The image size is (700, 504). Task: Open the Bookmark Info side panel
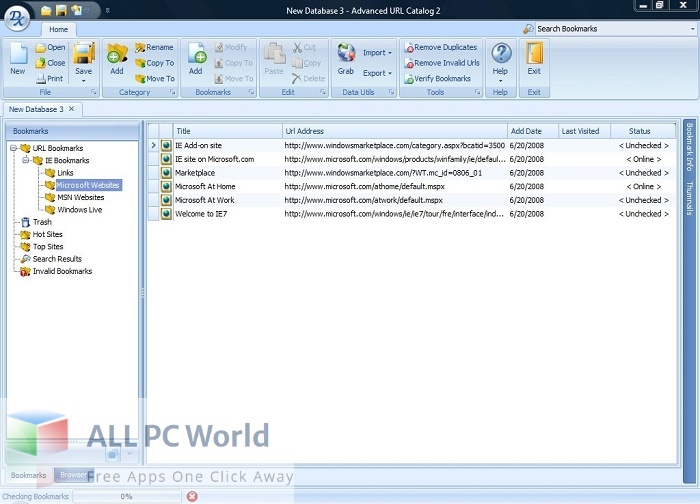tap(690, 147)
